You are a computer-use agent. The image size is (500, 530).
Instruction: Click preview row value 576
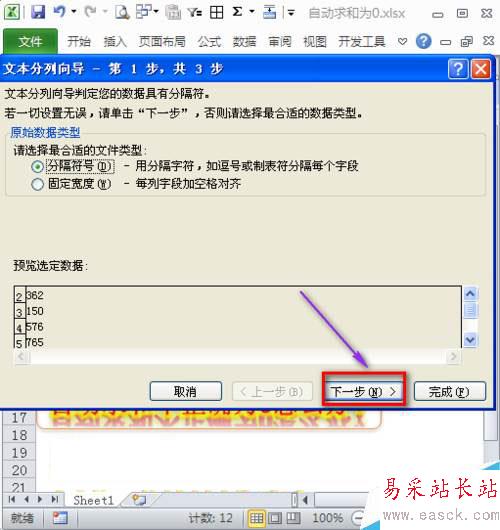pos(35,327)
